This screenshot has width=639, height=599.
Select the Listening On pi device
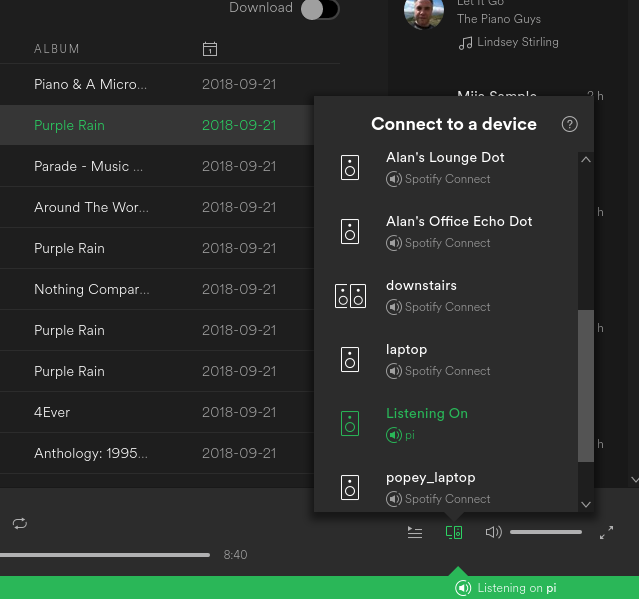445,424
